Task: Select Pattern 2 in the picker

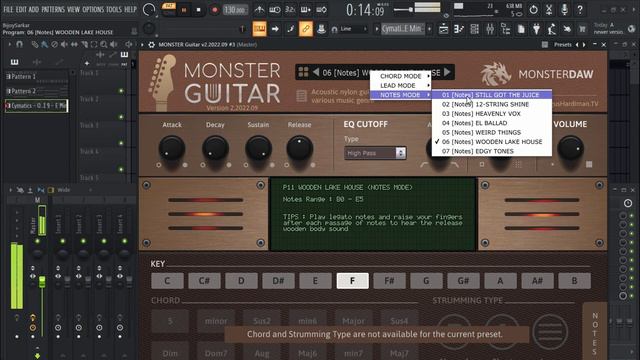Action: point(36,91)
